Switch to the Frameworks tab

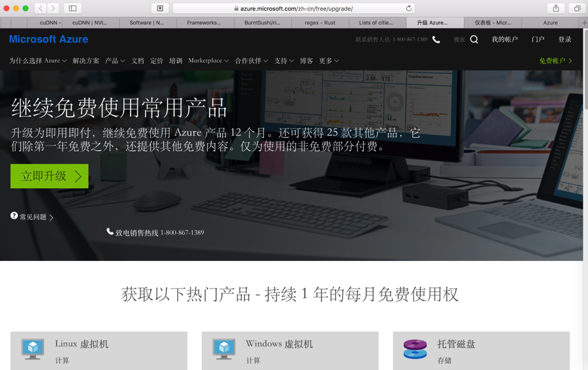click(204, 23)
